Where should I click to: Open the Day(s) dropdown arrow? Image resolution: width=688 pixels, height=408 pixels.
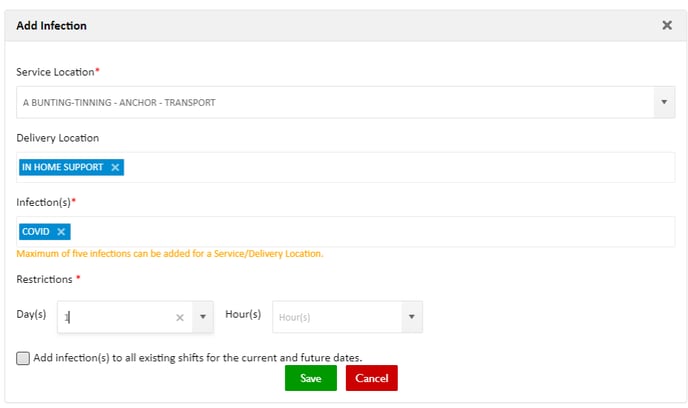203,317
